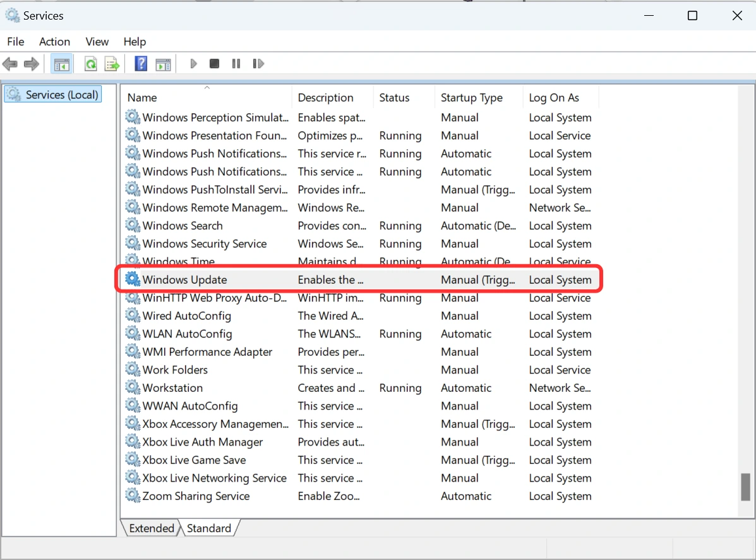The width and height of the screenshot is (756, 560).
Task: Select Windows PushToInstall Service row
Action: (x=359, y=190)
